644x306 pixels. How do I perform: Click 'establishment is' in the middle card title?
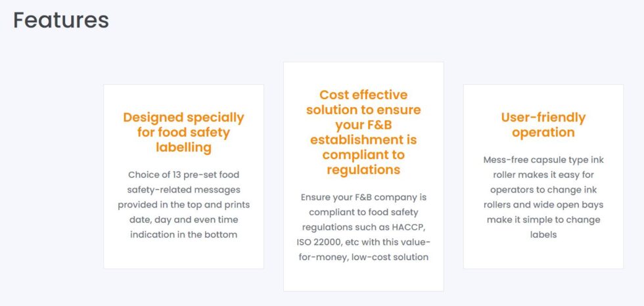(363, 139)
